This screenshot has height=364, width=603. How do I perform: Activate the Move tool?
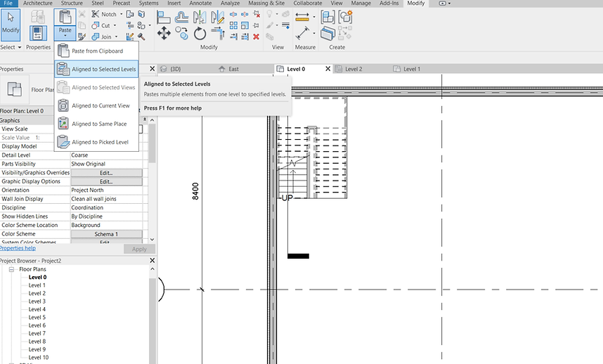coord(164,34)
